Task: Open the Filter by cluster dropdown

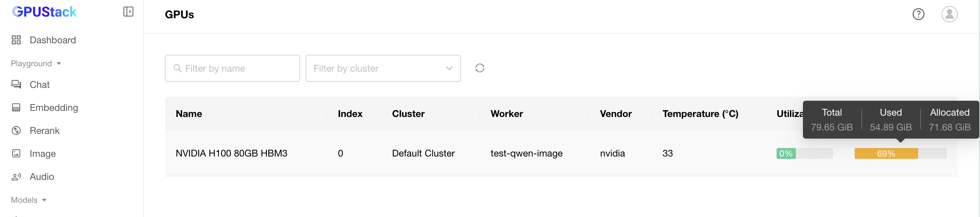Action: (383, 68)
